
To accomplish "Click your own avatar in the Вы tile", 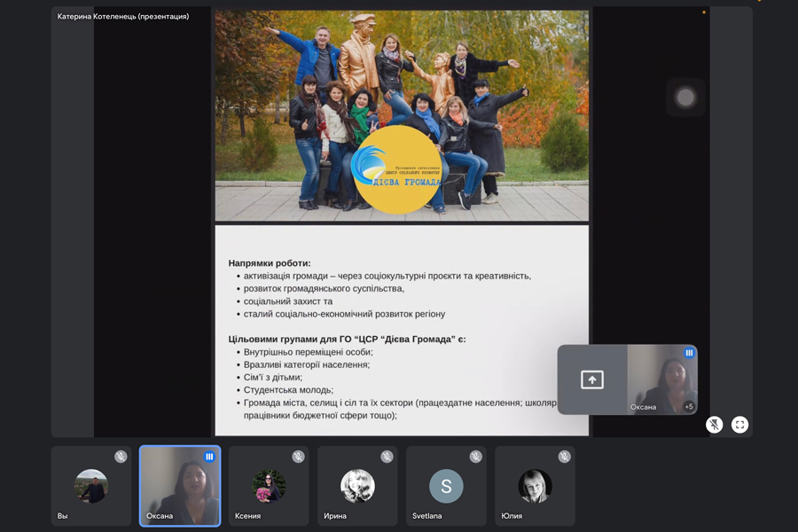I will pyautogui.click(x=91, y=486).
